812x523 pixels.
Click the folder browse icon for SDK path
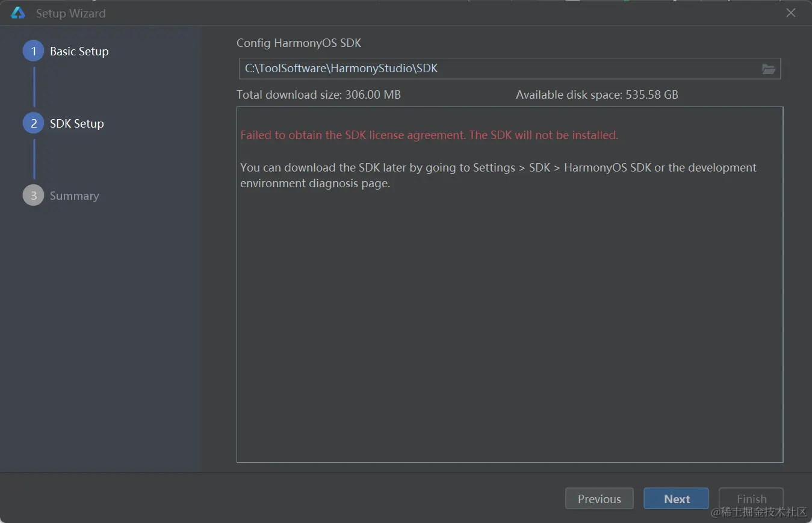(768, 69)
